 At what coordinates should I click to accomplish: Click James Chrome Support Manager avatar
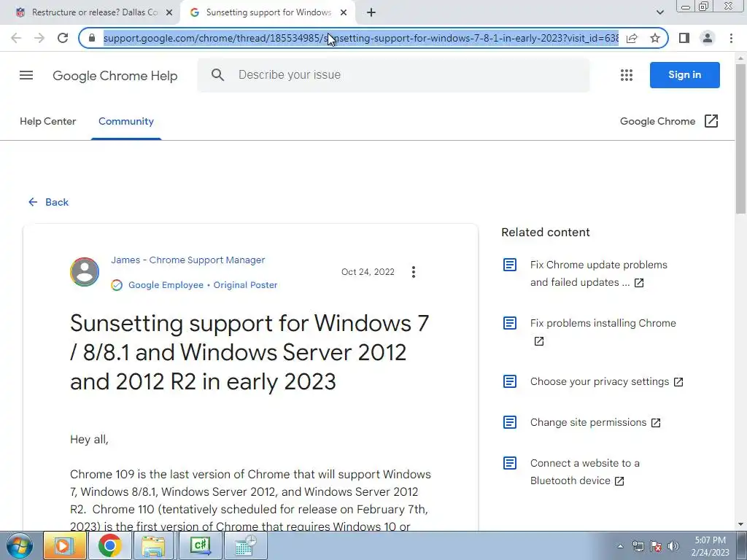pyautogui.click(x=85, y=272)
